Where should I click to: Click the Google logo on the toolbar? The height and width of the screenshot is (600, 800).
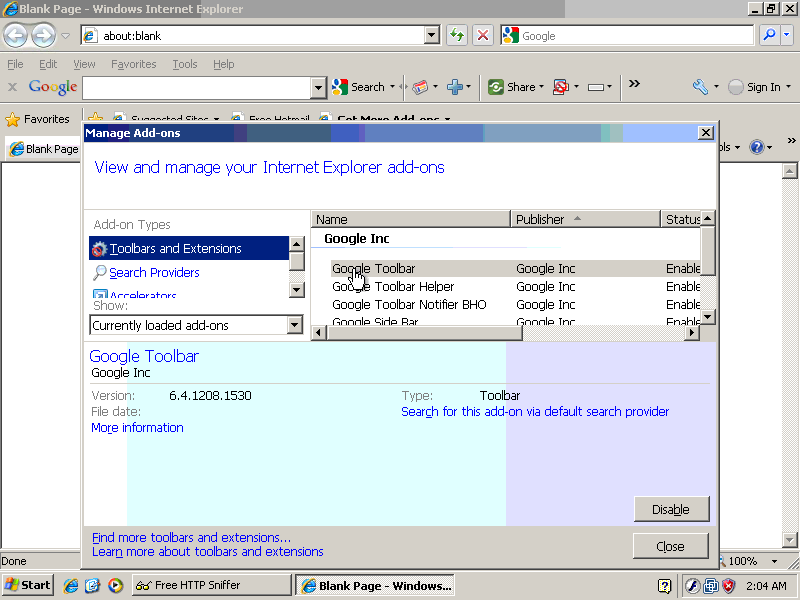click(x=53, y=87)
